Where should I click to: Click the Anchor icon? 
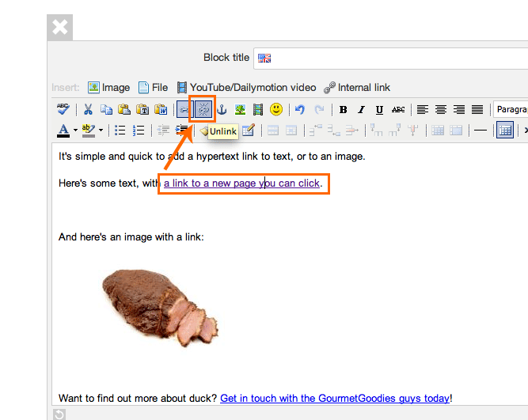coord(222,109)
